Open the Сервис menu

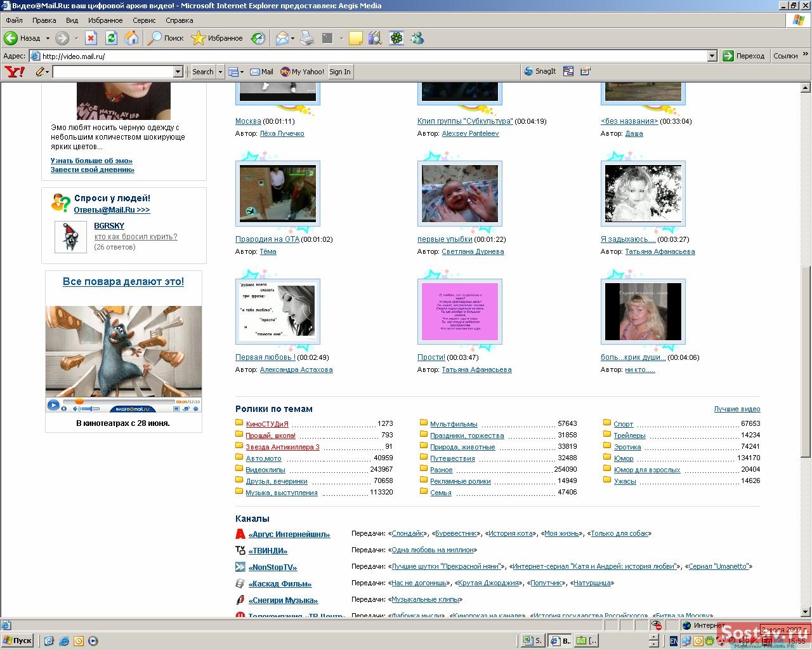coord(144,20)
